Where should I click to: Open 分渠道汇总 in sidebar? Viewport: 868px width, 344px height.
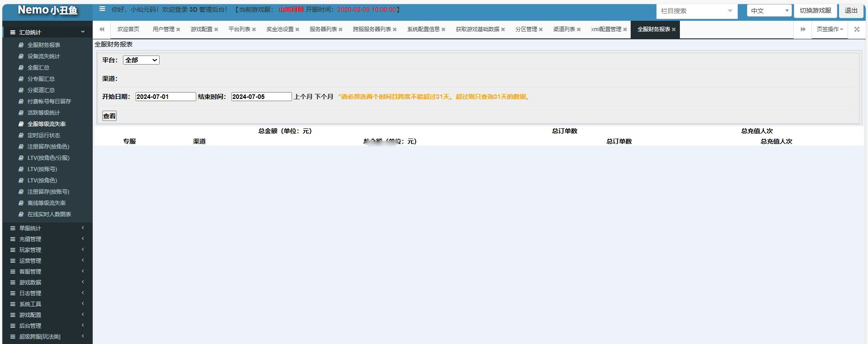tap(41, 90)
